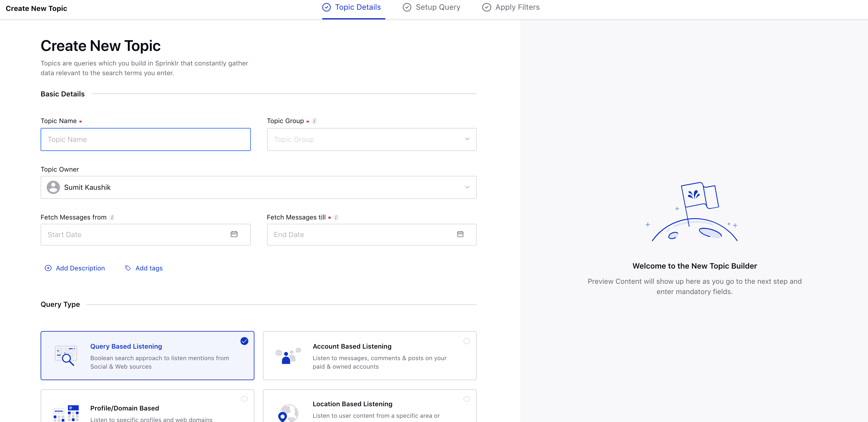Select Location Based Listening radio button
The width and height of the screenshot is (868, 422).
pyautogui.click(x=466, y=399)
